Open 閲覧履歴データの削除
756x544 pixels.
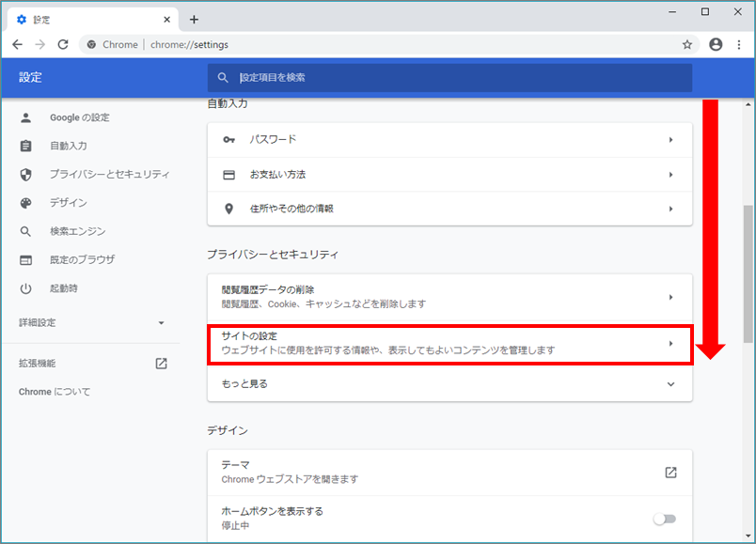click(x=449, y=297)
